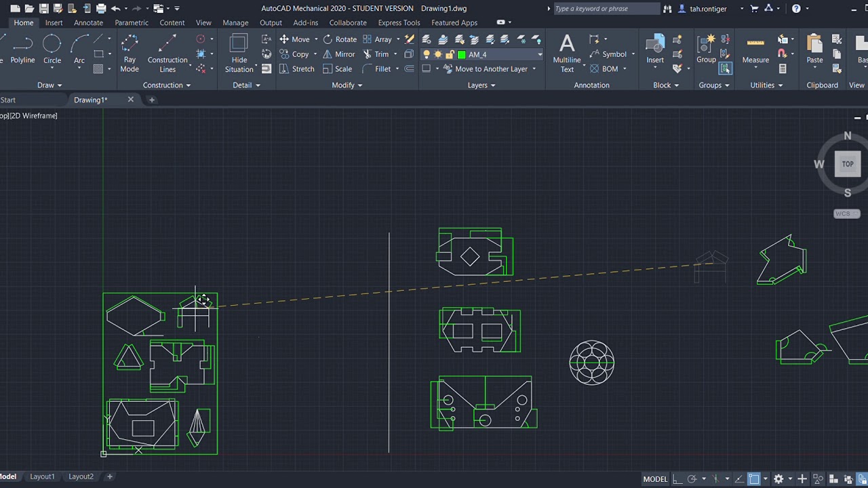Switch to the Start file tab
868x488 pixels.
pos(8,100)
